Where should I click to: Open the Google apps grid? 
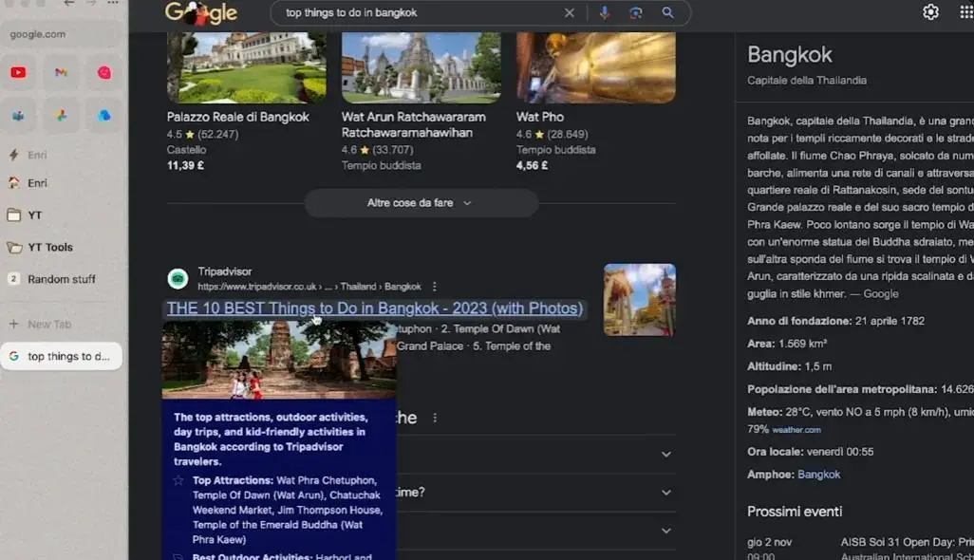(965, 11)
